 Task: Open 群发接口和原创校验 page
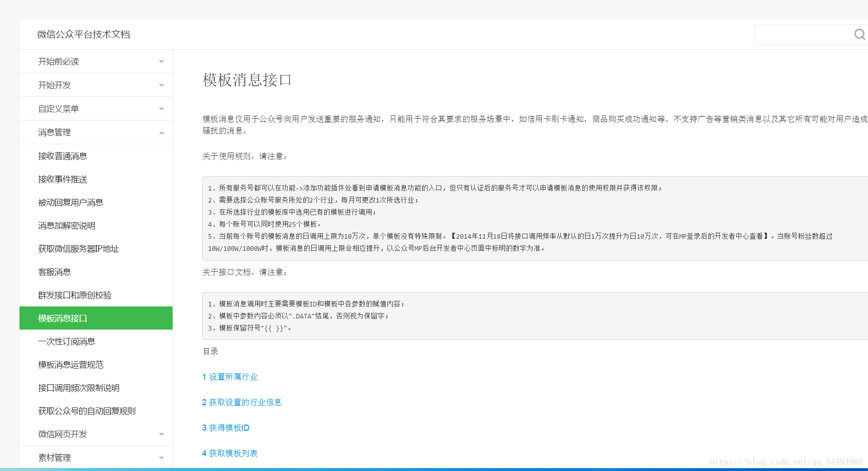(75, 295)
